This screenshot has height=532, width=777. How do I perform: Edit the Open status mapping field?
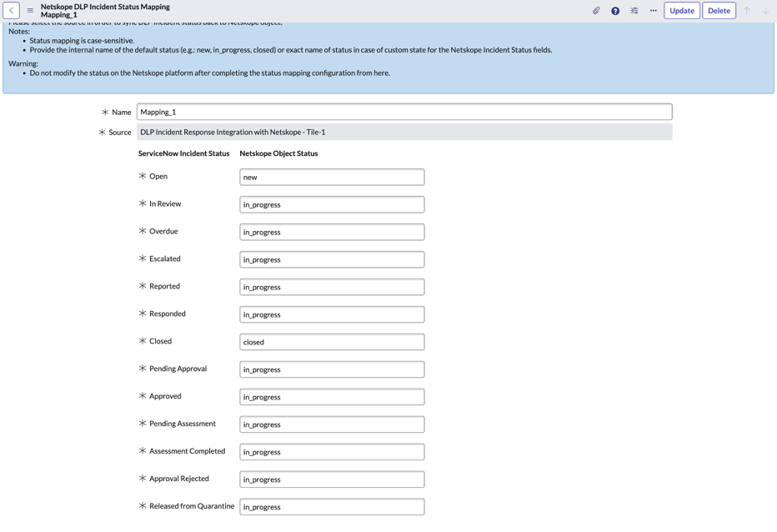[x=332, y=177]
